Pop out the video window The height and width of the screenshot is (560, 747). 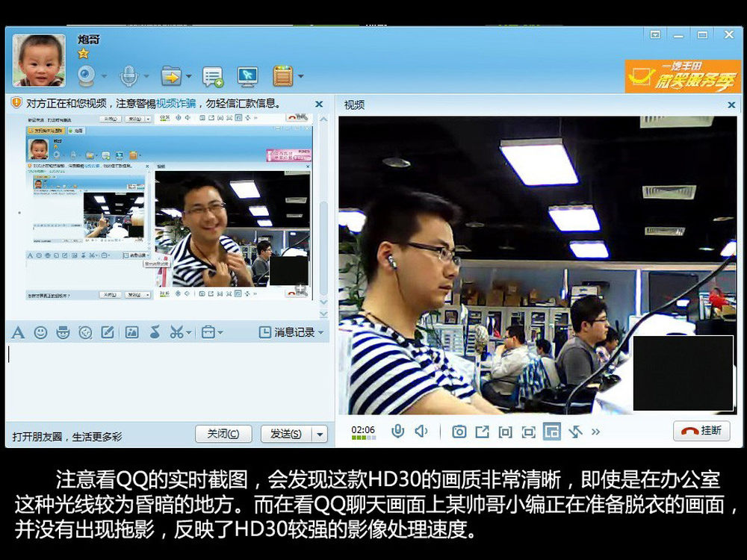(x=482, y=432)
